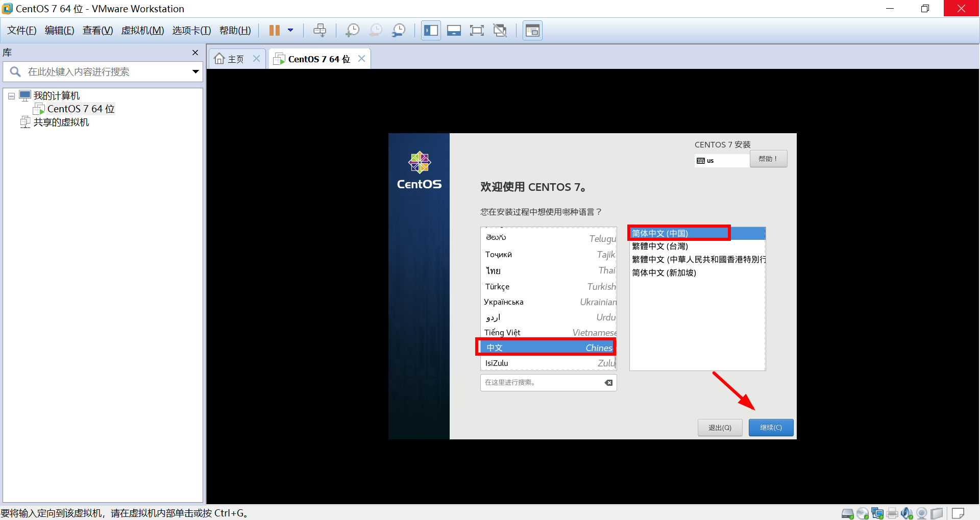Screen dimensions: 980x520
Task: Choose IsiZulu in the language list
Action: [549, 363]
